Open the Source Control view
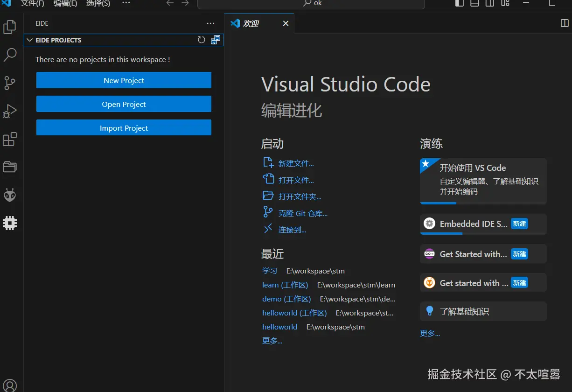 pyautogui.click(x=10, y=83)
